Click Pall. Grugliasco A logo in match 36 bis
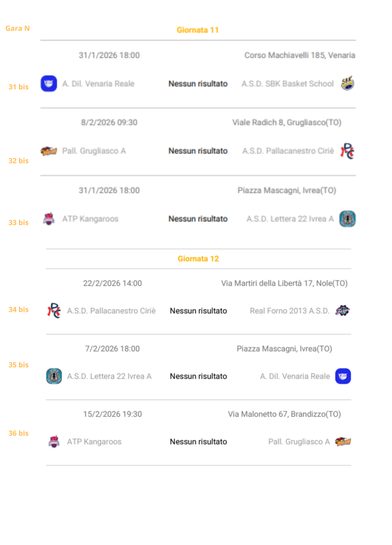Screen dimensions: 392x545 coord(343,441)
